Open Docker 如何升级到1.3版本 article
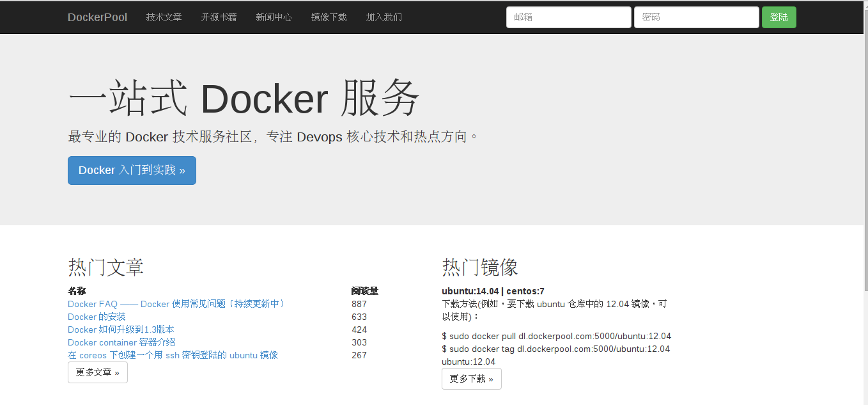 (121, 330)
